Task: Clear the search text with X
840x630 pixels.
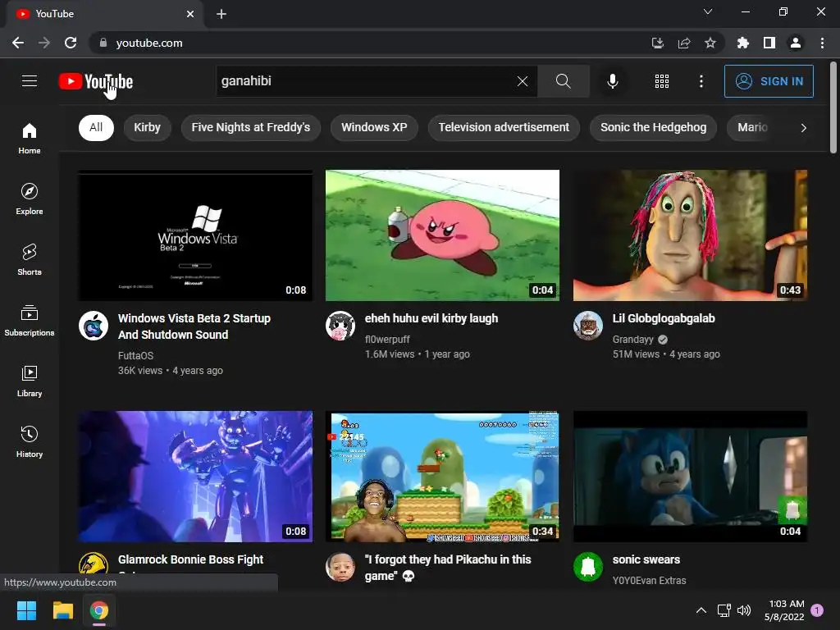Action: [x=523, y=81]
